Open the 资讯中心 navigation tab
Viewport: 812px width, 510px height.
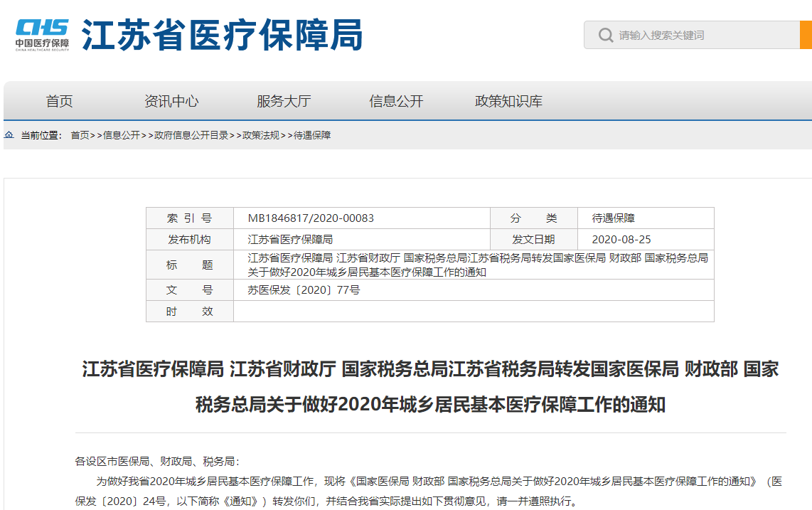pos(171,101)
